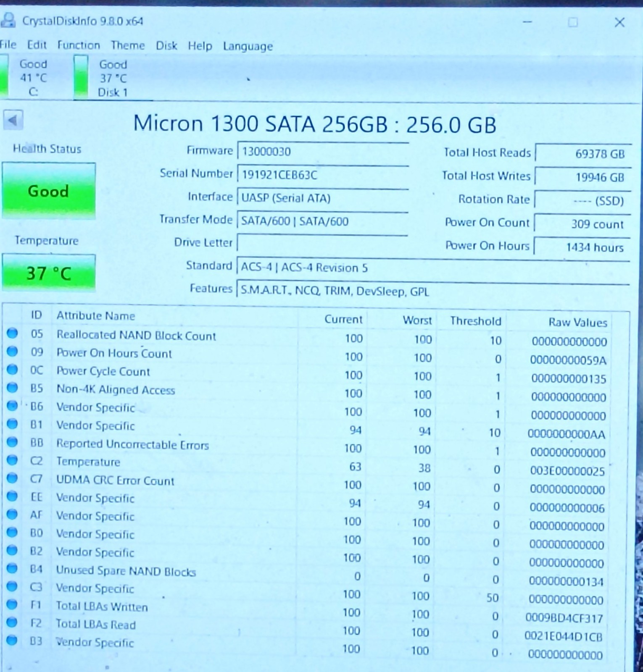Click the Worst column header
The width and height of the screenshot is (643, 672).
click(417, 320)
